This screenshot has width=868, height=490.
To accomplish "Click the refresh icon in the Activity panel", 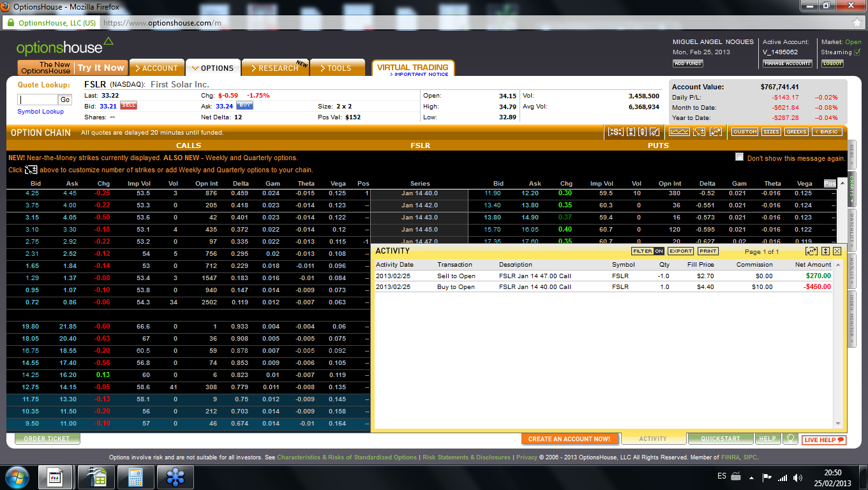I will pos(811,251).
